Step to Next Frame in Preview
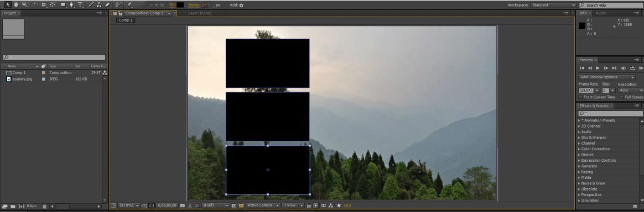The height and width of the screenshot is (212, 644). coord(606,68)
